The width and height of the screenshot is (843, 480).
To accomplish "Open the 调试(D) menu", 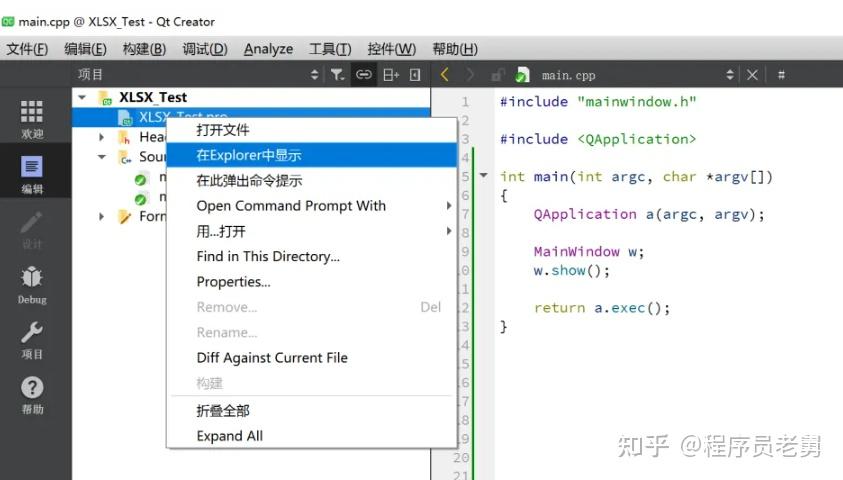I will point(204,49).
